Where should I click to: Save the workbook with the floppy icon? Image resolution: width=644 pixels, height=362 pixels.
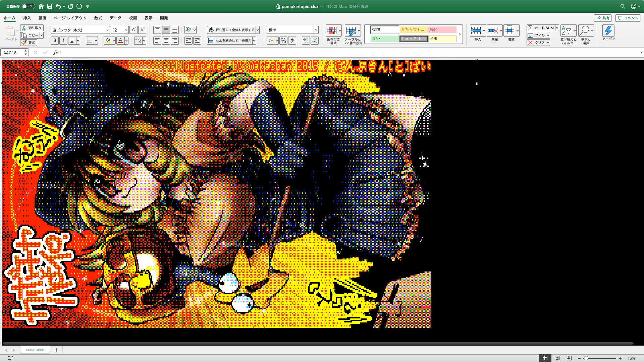[50, 6]
